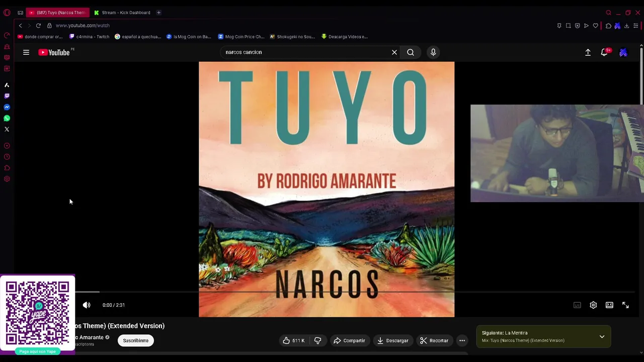644x362 pixels.
Task: Open the Descarga Videos e... bookmark
Action: [x=345, y=37]
